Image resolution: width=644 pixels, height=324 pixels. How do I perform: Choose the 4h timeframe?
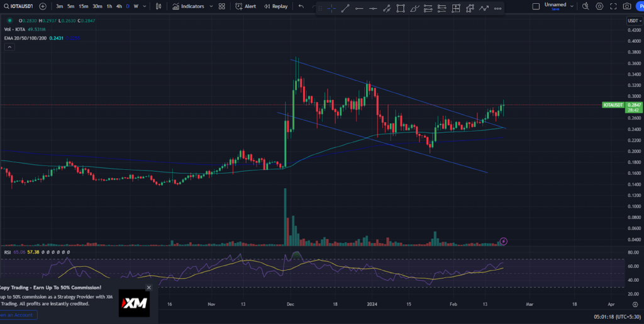click(x=119, y=6)
